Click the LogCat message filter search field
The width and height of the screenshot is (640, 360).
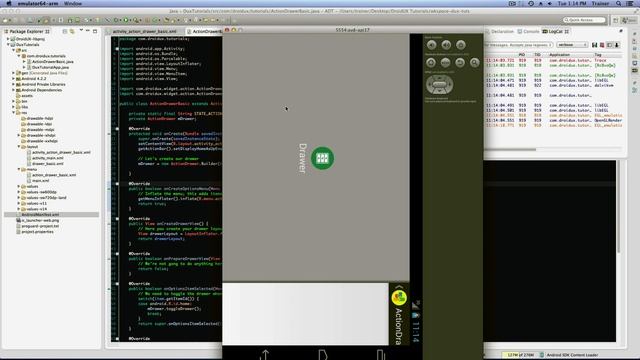(518, 45)
